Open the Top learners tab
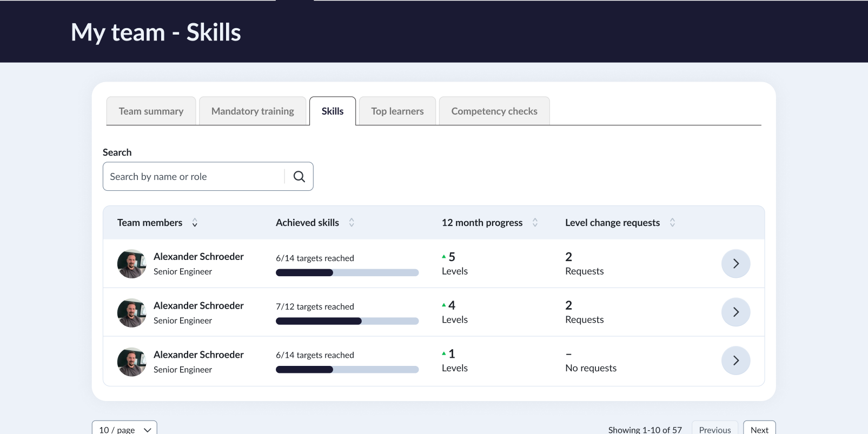This screenshot has width=868, height=434. [x=397, y=111]
